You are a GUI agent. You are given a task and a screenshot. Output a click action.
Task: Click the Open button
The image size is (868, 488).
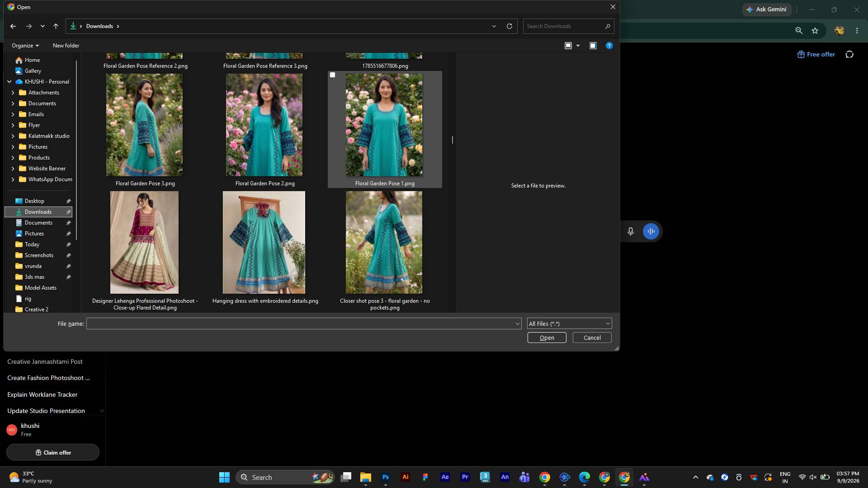(x=547, y=338)
